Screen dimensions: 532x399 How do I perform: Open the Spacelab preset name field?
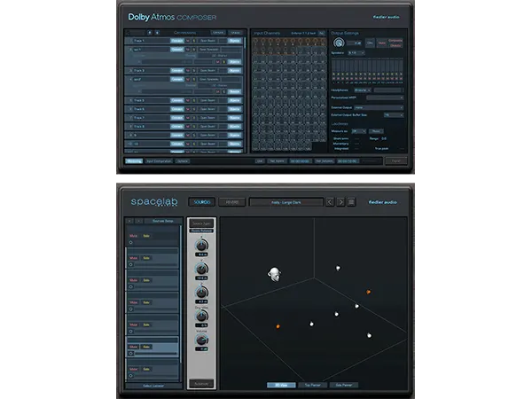(286, 202)
